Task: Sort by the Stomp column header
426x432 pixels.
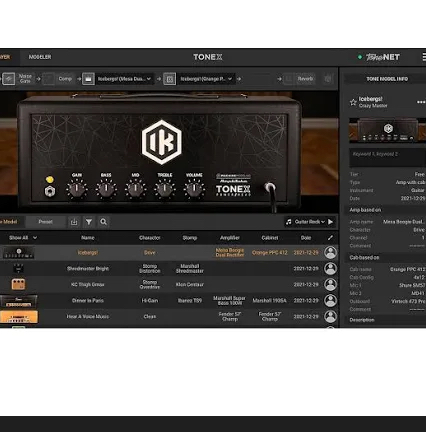Action: pyautogui.click(x=190, y=238)
